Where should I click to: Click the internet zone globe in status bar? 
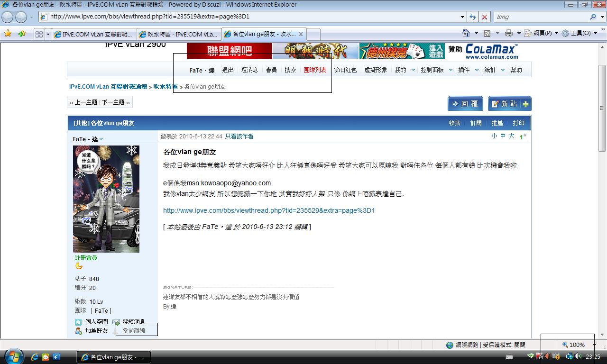pyautogui.click(x=450, y=345)
